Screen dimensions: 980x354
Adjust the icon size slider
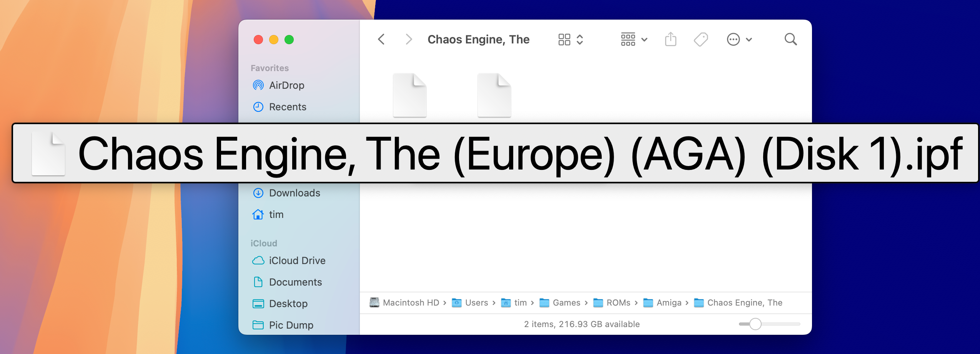click(x=755, y=324)
